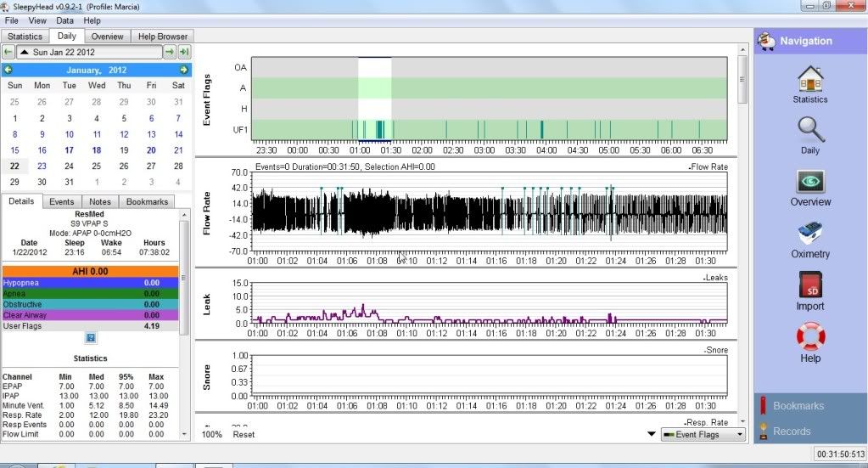
Task: Select the Notes tab
Action: pyautogui.click(x=100, y=201)
